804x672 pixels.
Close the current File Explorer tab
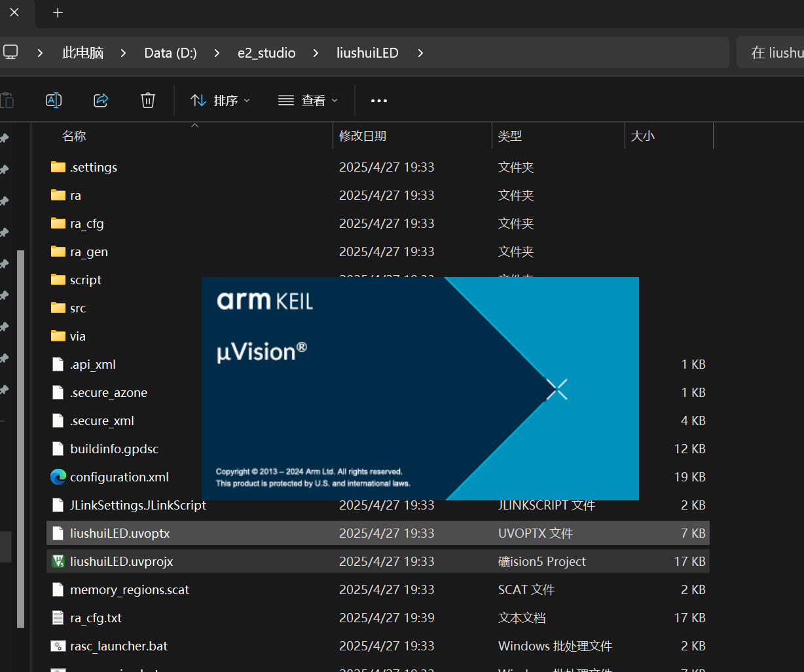14,12
